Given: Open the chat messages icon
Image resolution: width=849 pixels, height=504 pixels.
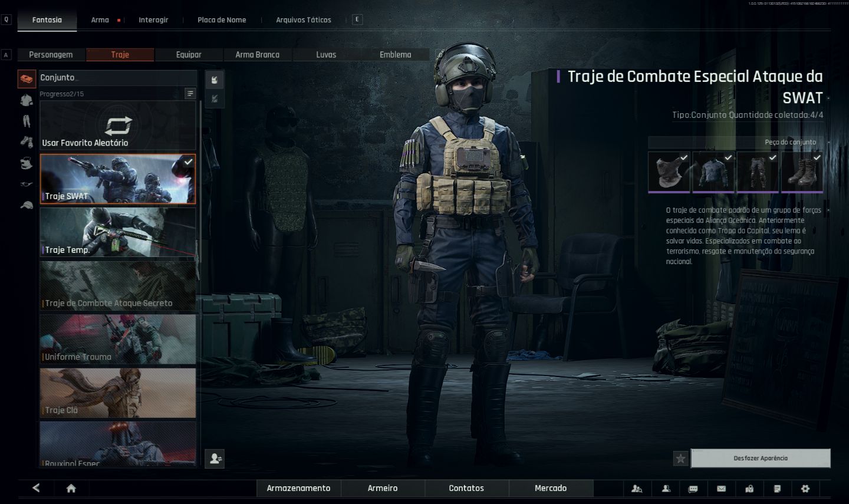Looking at the screenshot, I should pos(693,489).
